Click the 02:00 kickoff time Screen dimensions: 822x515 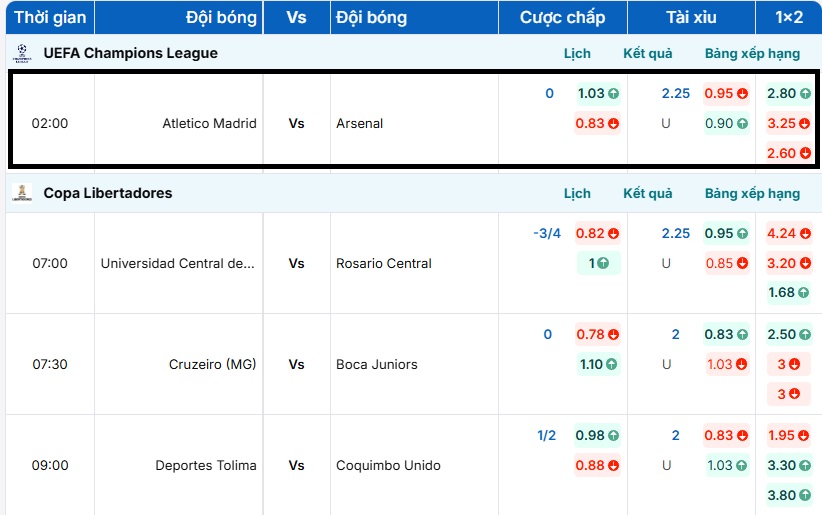click(50, 123)
